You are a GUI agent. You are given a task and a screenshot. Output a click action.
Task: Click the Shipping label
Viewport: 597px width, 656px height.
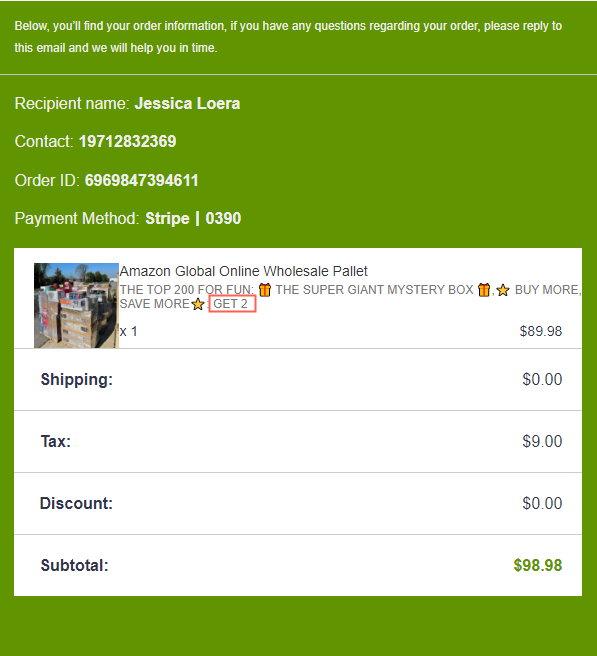coord(77,379)
